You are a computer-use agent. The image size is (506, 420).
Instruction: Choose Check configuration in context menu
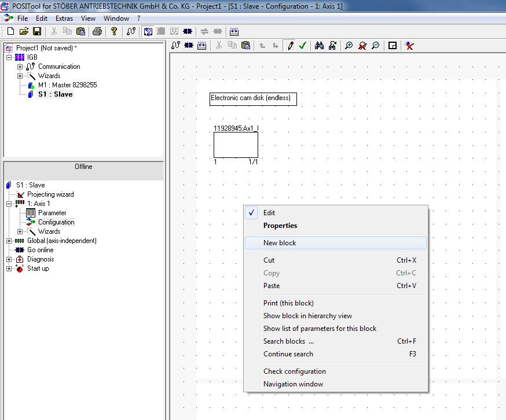click(x=336, y=371)
